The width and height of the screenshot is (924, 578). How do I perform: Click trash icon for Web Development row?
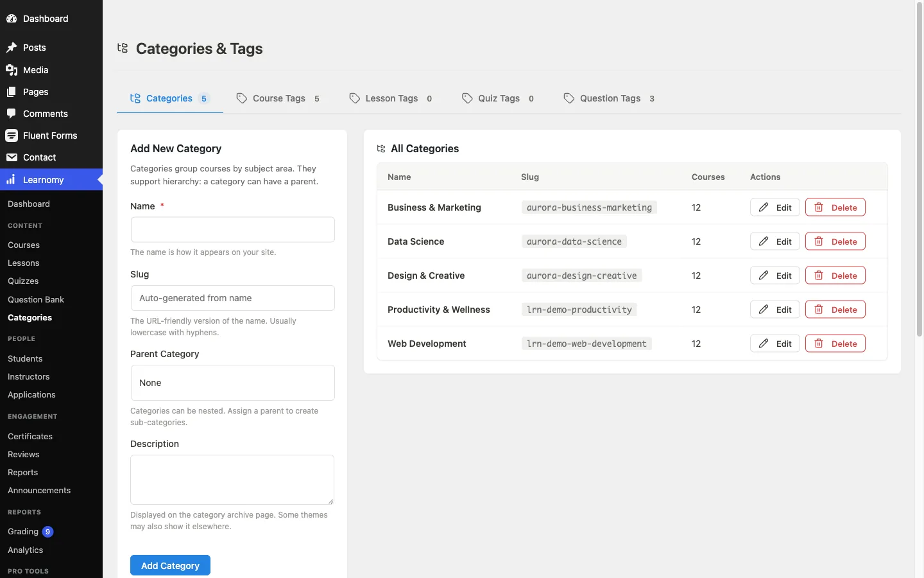coord(819,344)
